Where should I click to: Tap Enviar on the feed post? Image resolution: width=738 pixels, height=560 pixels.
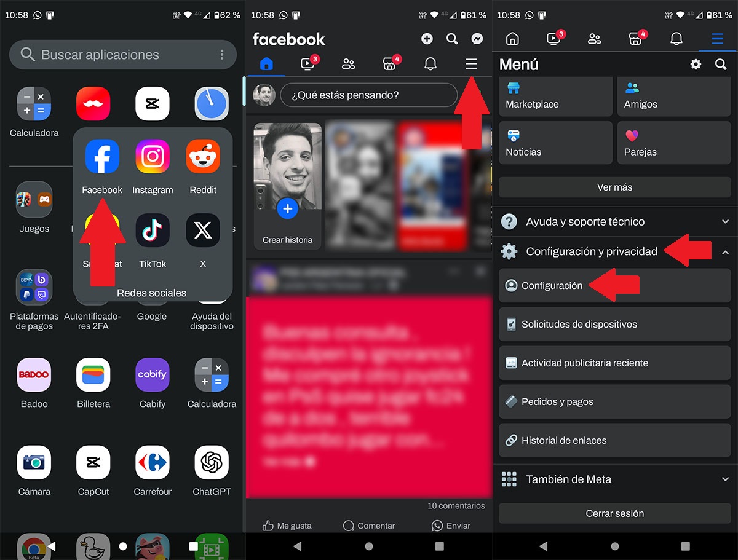[451, 526]
